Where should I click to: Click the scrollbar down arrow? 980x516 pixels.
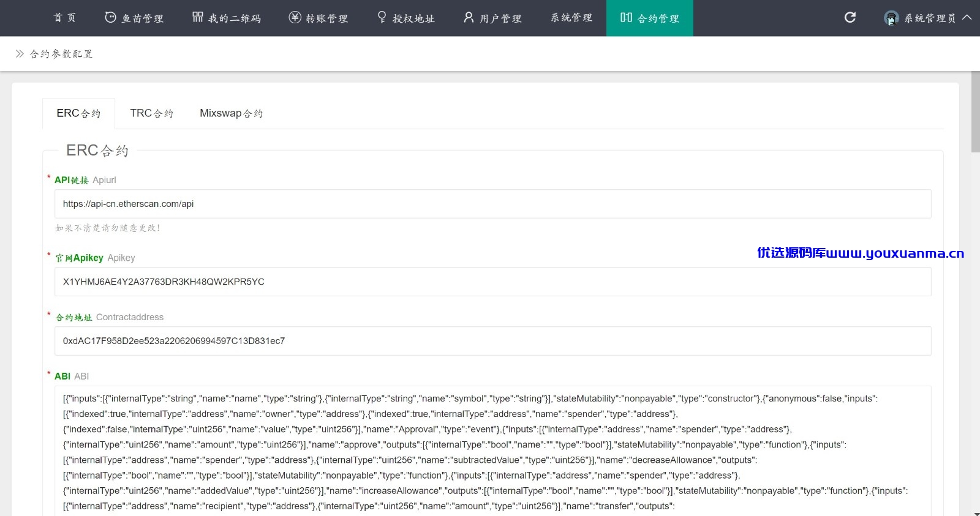point(976,513)
